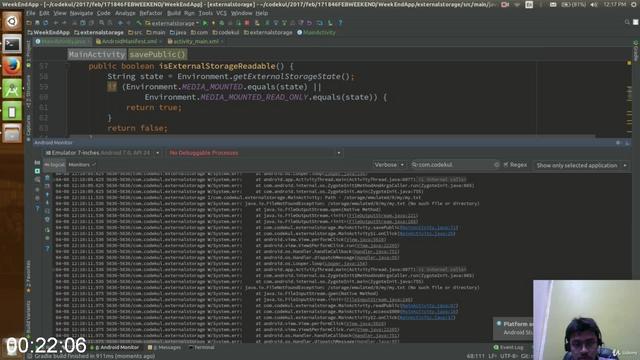Click the Help question mark toolbar icon

point(340,23)
